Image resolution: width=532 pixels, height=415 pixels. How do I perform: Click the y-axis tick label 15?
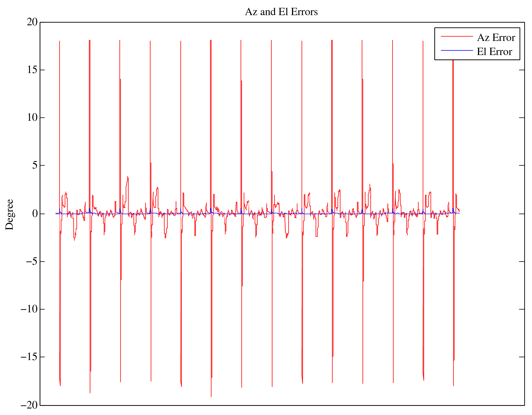coord(32,70)
